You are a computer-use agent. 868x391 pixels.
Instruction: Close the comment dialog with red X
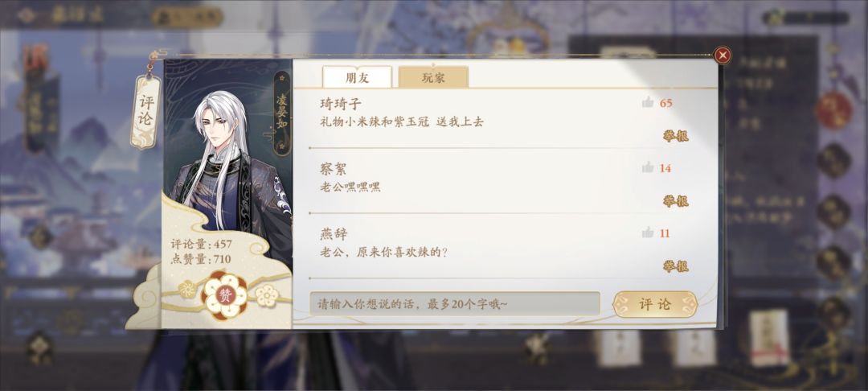click(723, 56)
